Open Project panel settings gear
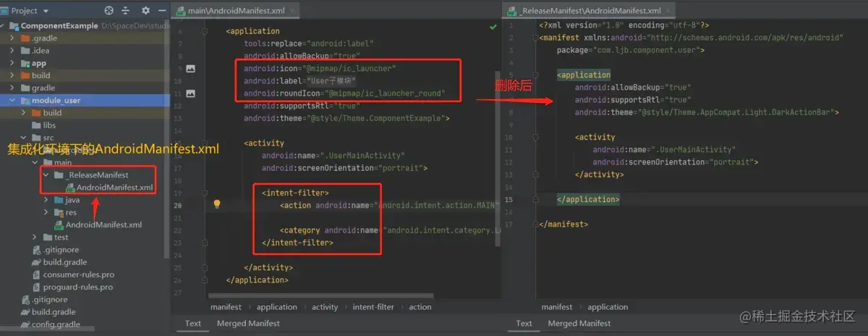 pos(145,11)
